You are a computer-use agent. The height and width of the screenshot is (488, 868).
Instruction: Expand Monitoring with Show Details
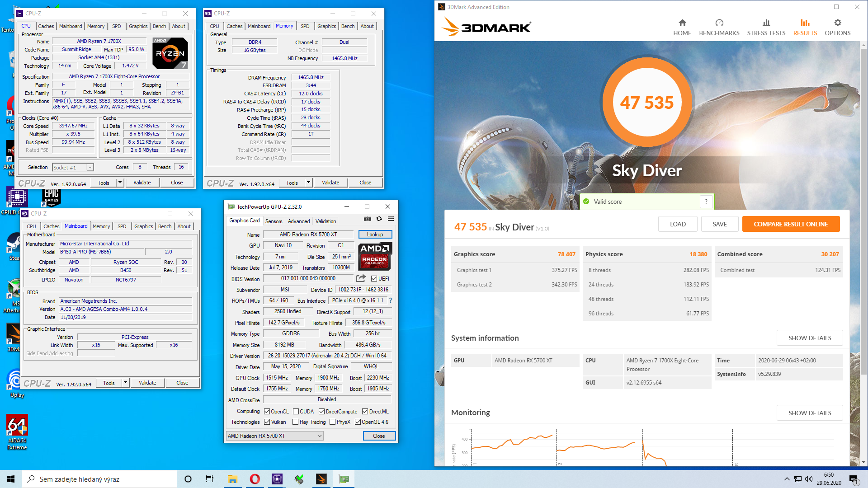[810, 413]
